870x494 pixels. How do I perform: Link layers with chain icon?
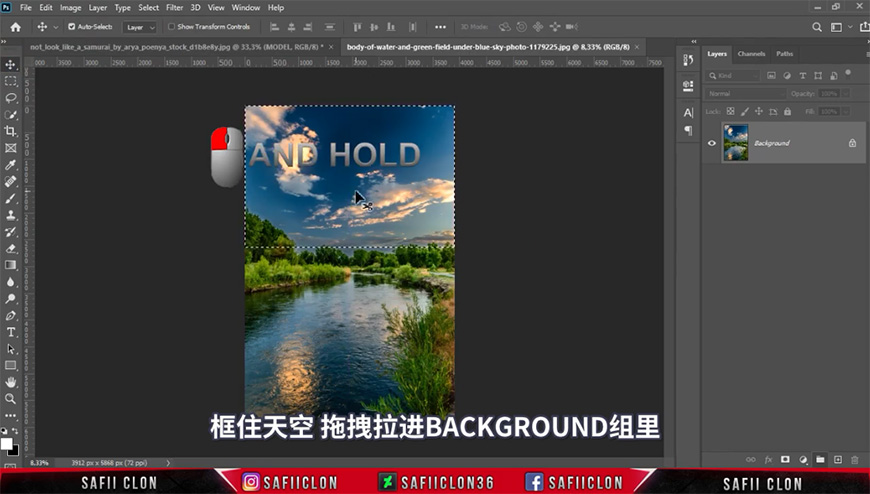coord(750,460)
